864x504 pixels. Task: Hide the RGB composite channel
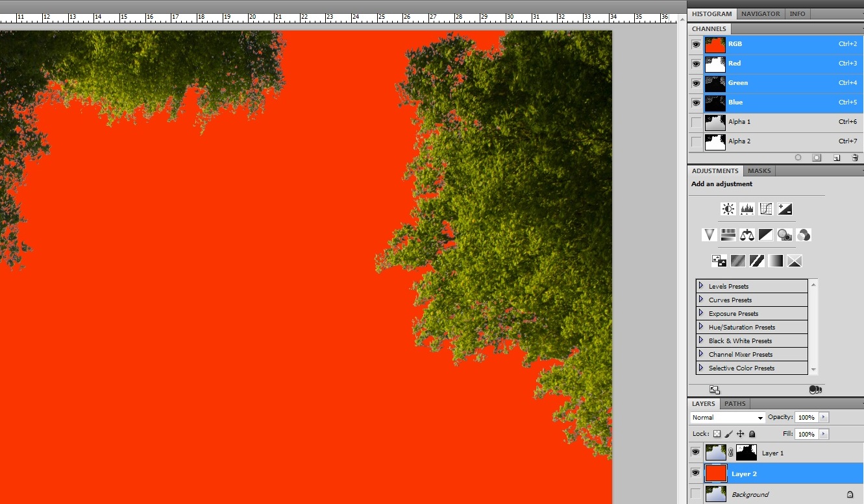pos(697,44)
